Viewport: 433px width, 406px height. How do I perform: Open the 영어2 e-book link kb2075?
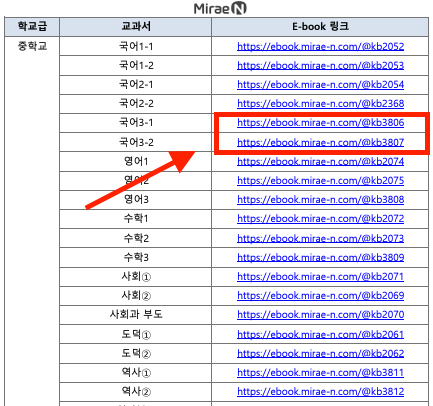[x=320, y=180]
